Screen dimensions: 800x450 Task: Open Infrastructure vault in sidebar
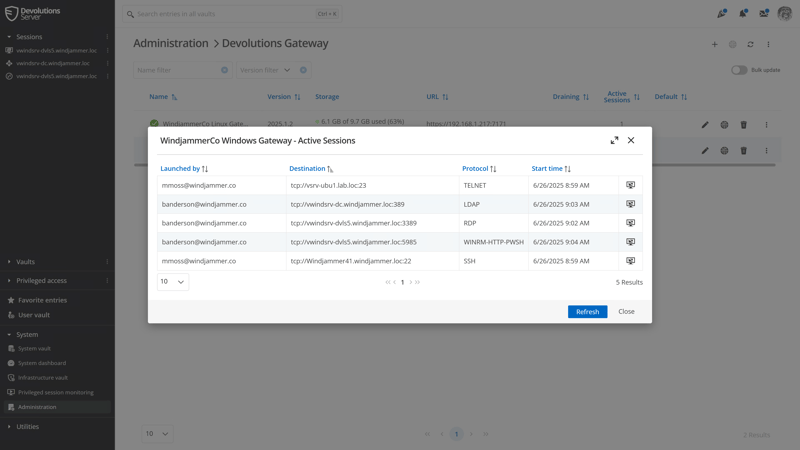pos(43,378)
